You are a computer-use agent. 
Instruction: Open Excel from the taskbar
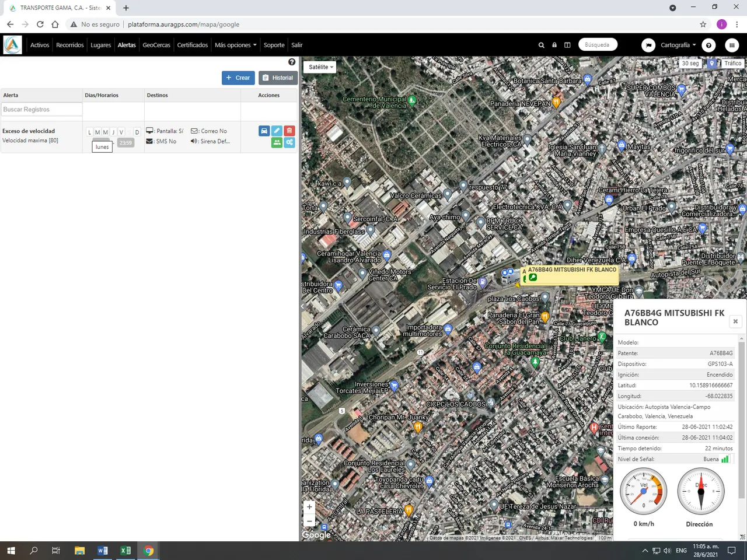125,551
